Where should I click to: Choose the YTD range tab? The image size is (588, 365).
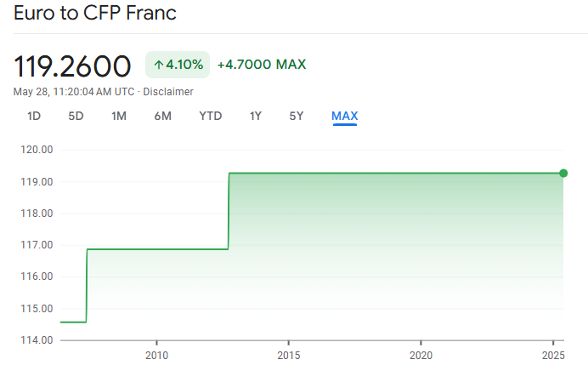(x=210, y=116)
